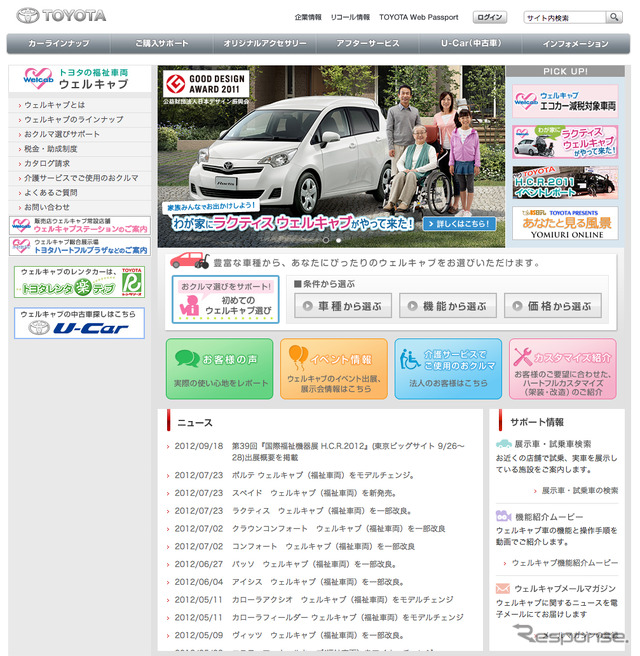Viewport: 640px width, 656px height.
Task: Select the first carousel slide dot
Action: point(326,240)
